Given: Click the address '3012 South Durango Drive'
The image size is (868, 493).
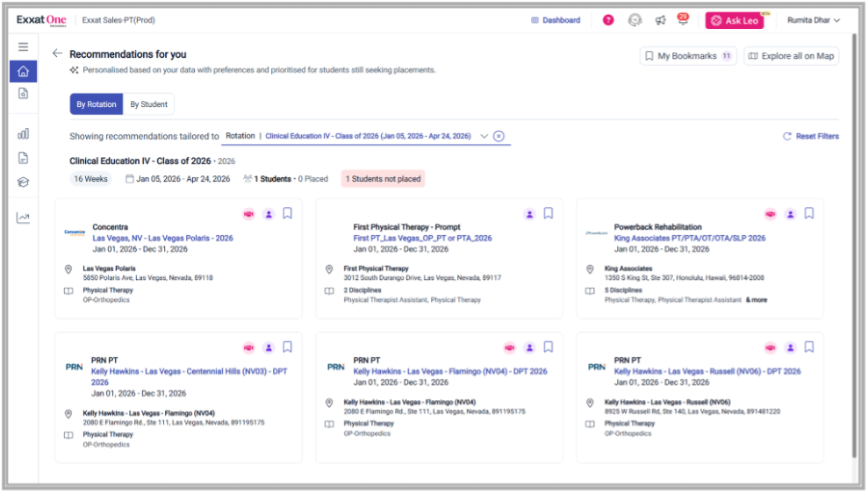Looking at the screenshot, I should [x=422, y=278].
